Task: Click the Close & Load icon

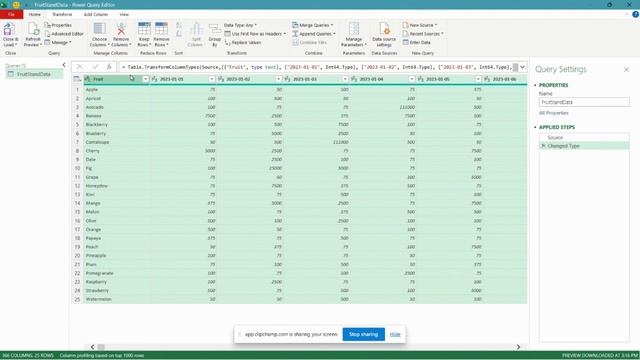Action: 9,30
